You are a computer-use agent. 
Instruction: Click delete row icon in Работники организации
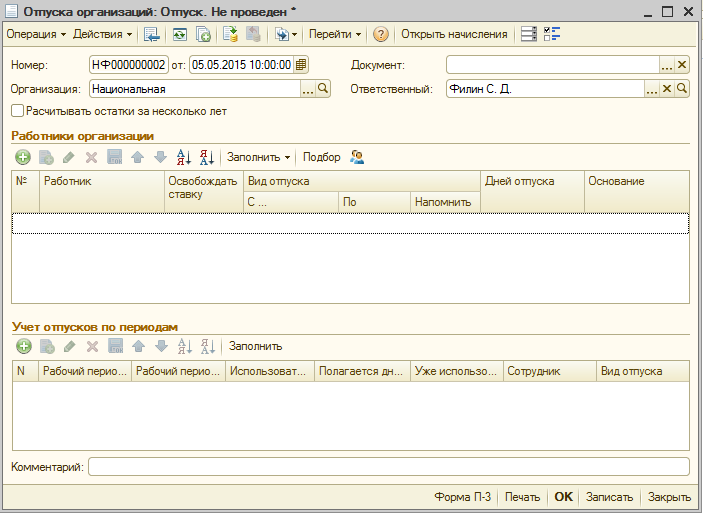[91, 157]
